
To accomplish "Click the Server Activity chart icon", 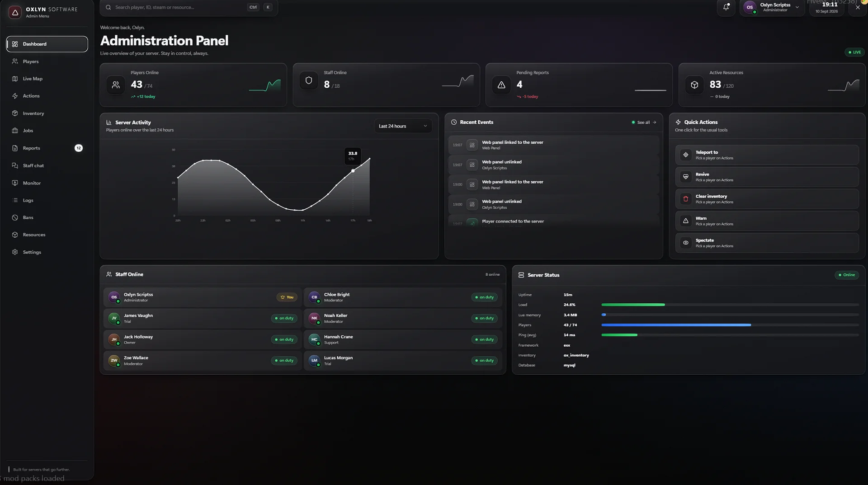I will [109, 122].
